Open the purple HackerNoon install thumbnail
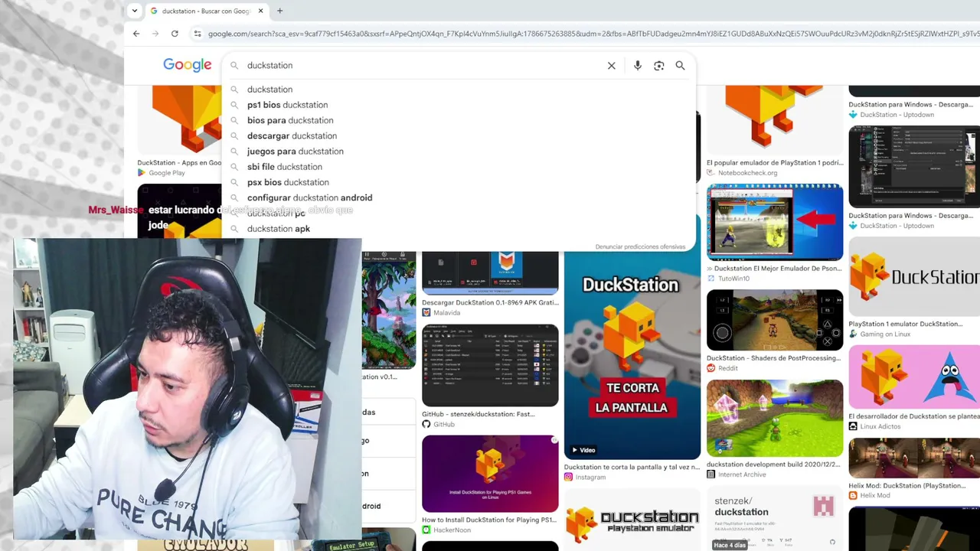The width and height of the screenshot is (980, 551). tap(490, 474)
